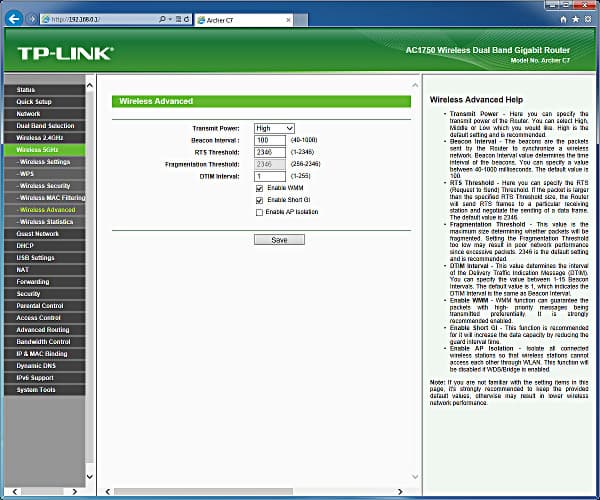Open the Transmit Power dropdown

(x=274, y=128)
